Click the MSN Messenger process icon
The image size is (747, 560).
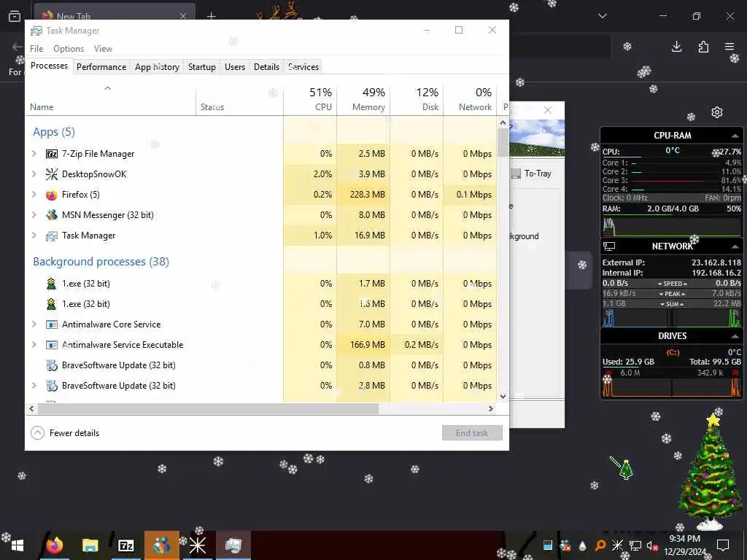[52, 215]
